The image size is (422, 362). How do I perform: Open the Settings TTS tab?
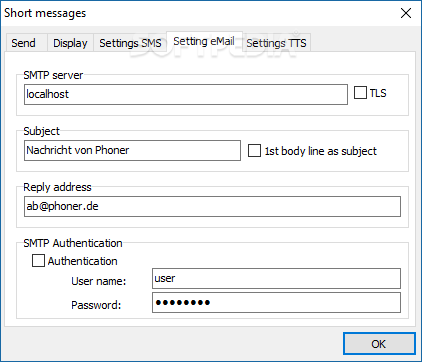[276, 43]
